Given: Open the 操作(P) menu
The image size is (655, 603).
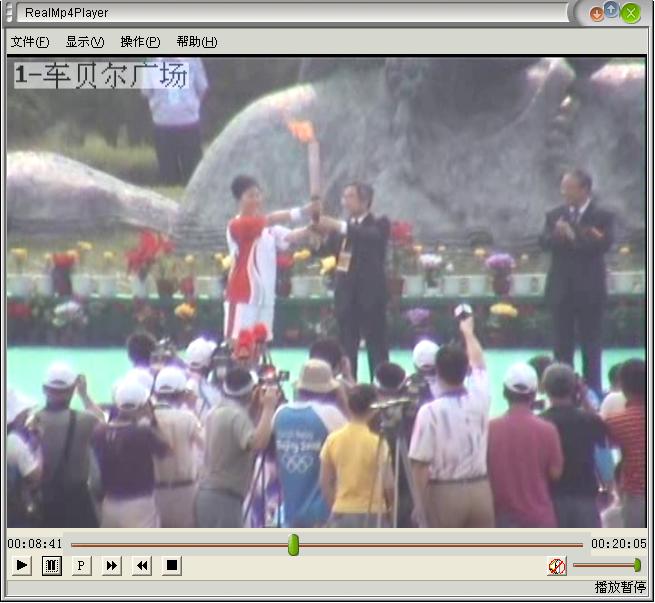Looking at the screenshot, I should click(140, 42).
